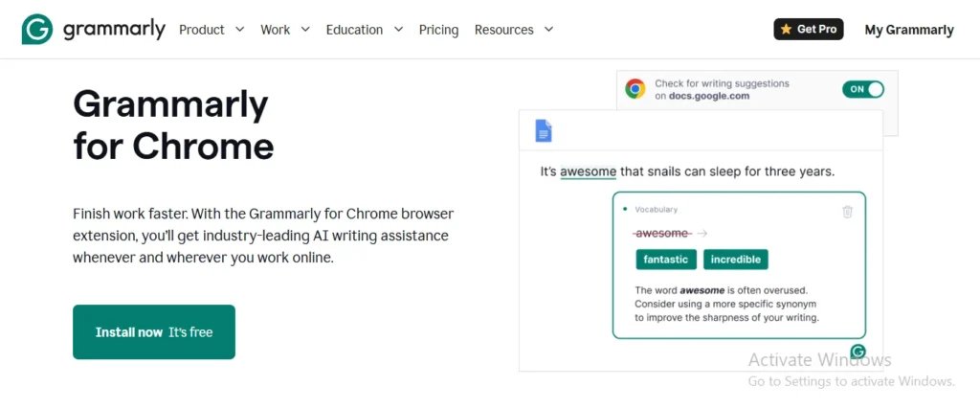980x409 pixels.
Task: Expand the Product dropdown chevron
Action: (x=240, y=30)
